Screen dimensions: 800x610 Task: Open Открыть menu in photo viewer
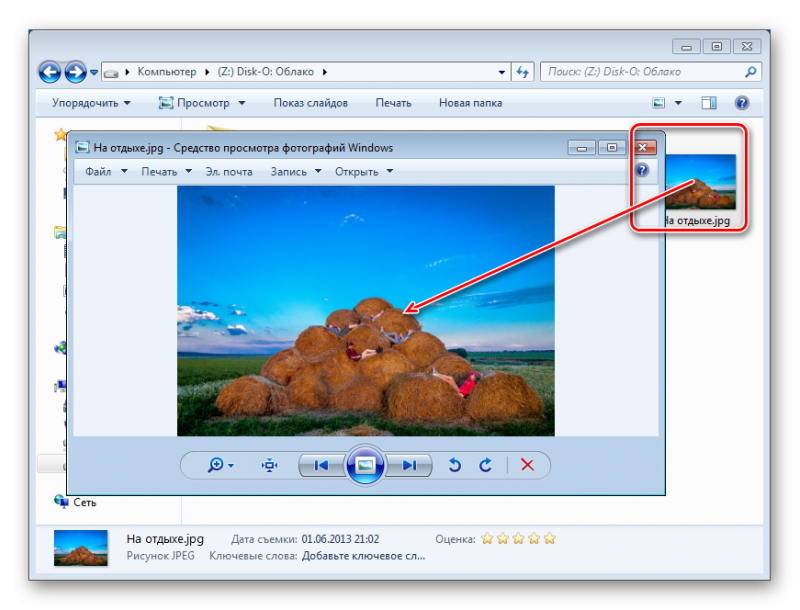click(364, 172)
